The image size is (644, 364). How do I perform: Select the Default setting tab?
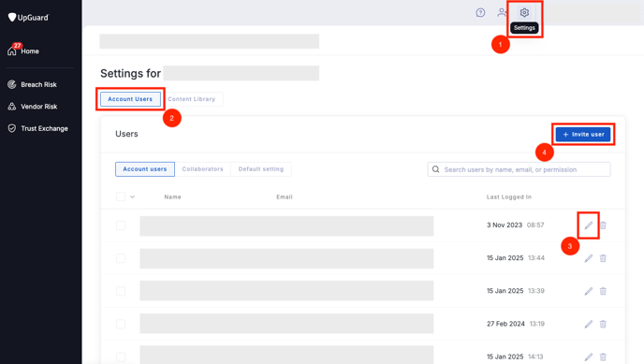(261, 169)
